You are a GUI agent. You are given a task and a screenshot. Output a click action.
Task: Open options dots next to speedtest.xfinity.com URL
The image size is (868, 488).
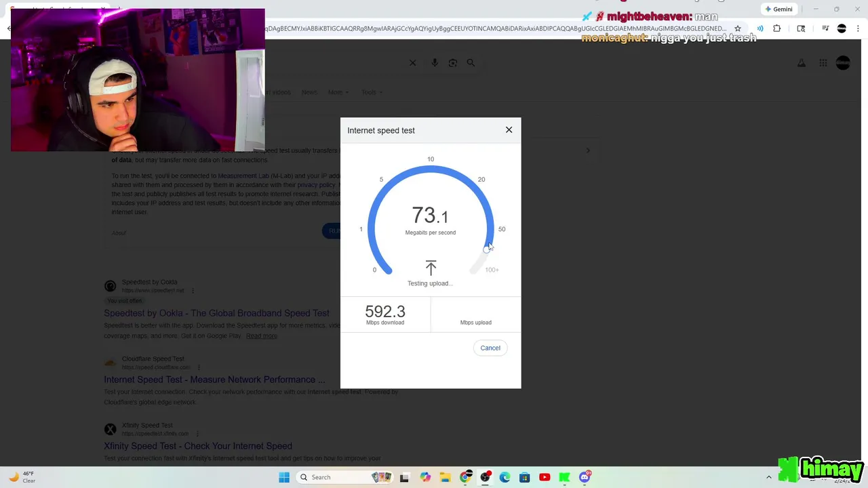[197, 434]
